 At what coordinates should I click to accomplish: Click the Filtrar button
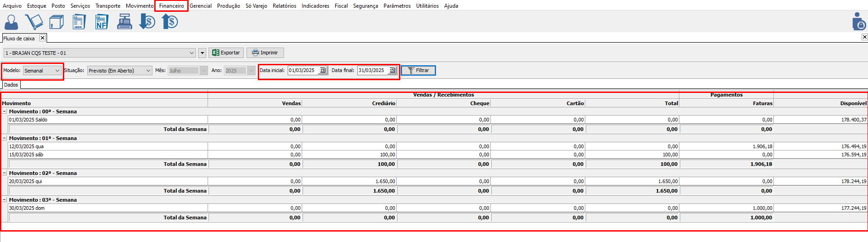tap(418, 71)
